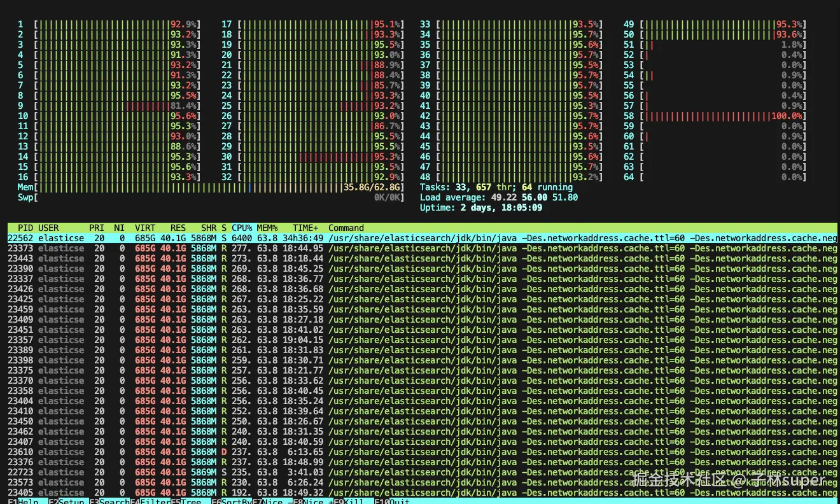Sort by the RES column header
The height and width of the screenshot is (504, 840).
coord(178,228)
